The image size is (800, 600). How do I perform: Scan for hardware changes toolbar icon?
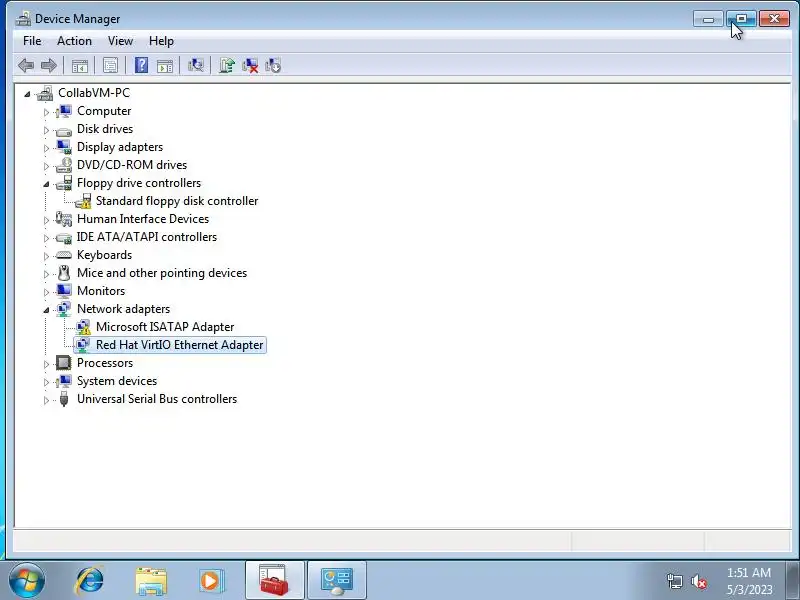195,65
